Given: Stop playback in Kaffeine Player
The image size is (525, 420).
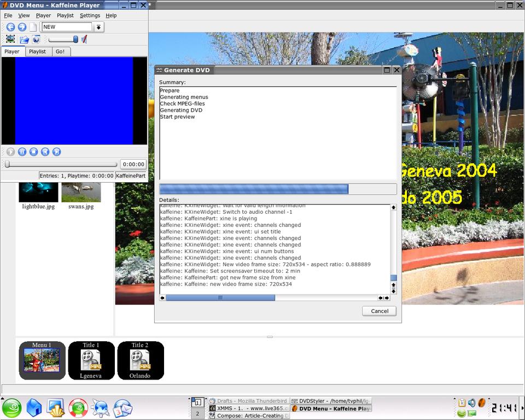Looking at the screenshot, I should [34, 152].
